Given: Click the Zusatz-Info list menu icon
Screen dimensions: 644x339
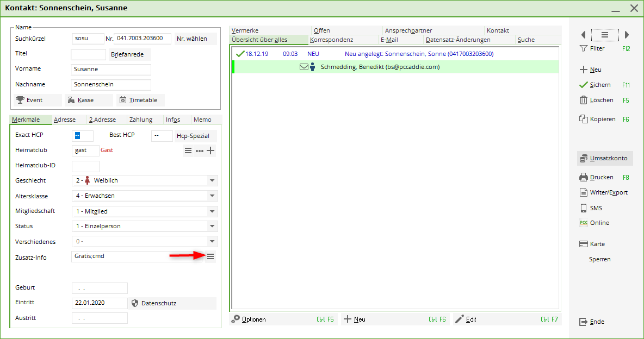Looking at the screenshot, I should (x=210, y=256).
